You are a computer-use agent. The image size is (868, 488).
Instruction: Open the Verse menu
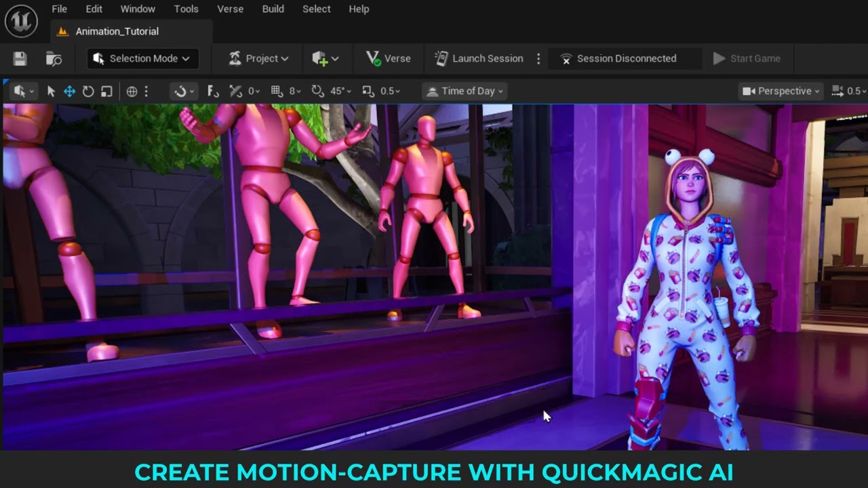click(230, 9)
